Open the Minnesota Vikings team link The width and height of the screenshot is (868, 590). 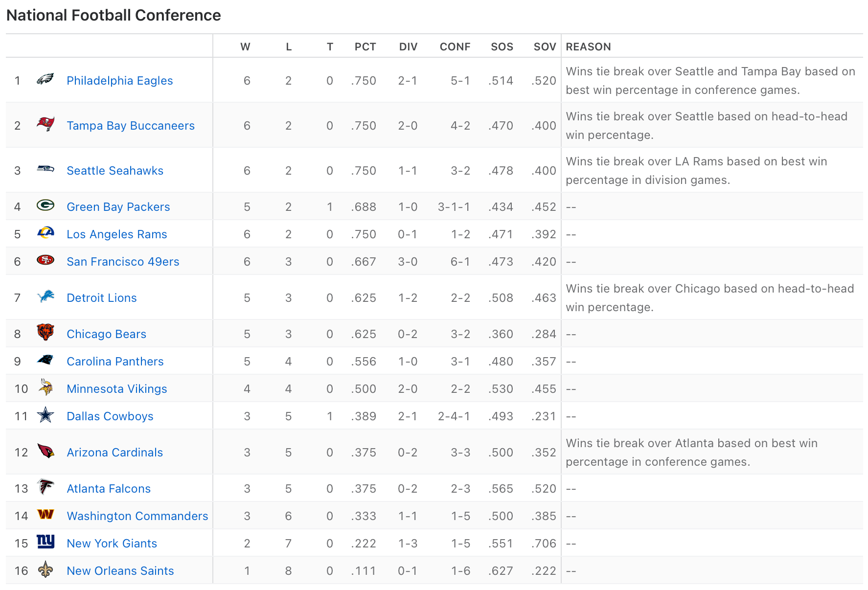[116, 389]
